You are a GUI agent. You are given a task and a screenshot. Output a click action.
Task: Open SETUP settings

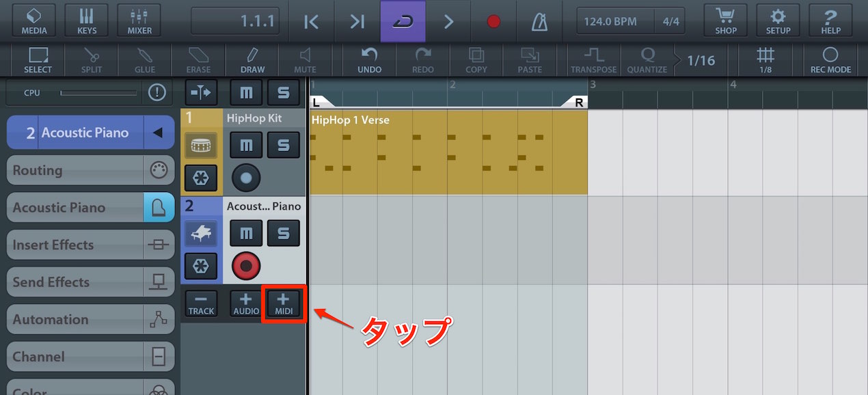tap(778, 21)
